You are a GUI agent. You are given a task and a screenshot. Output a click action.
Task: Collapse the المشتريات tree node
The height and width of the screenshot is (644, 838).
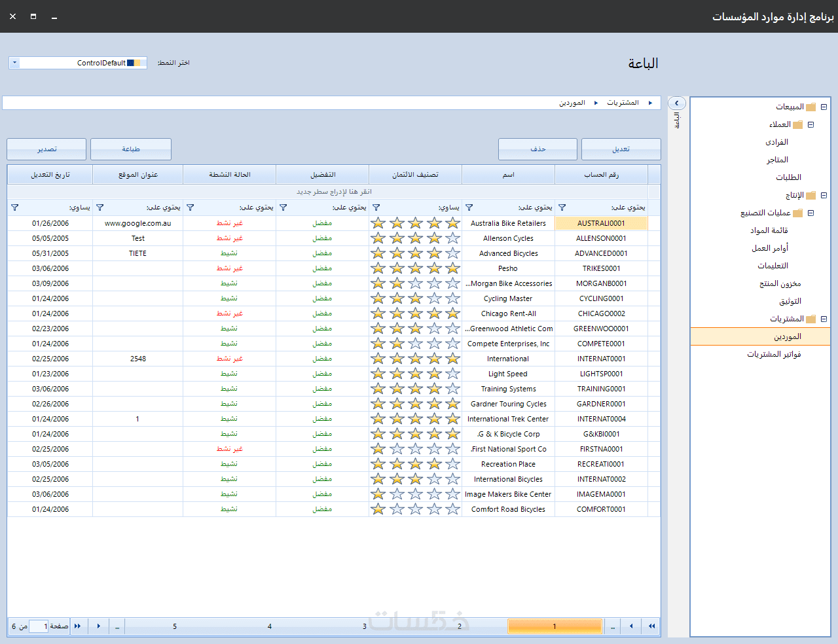pyautogui.click(x=824, y=319)
